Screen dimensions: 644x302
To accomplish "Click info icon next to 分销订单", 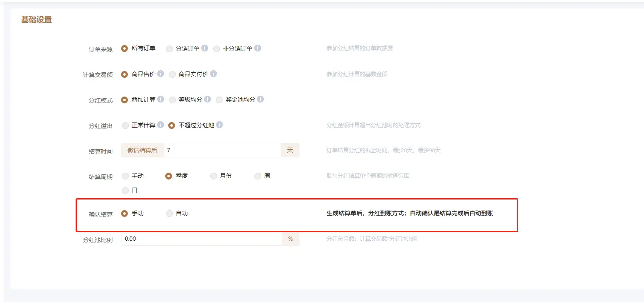I will pyautogui.click(x=205, y=48).
